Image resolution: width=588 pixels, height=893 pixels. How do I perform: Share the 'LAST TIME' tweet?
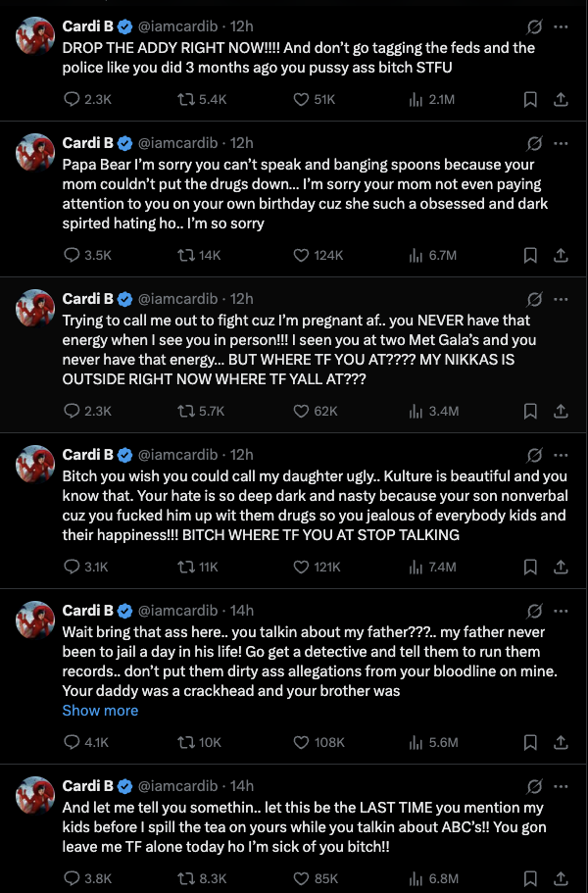click(561, 878)
